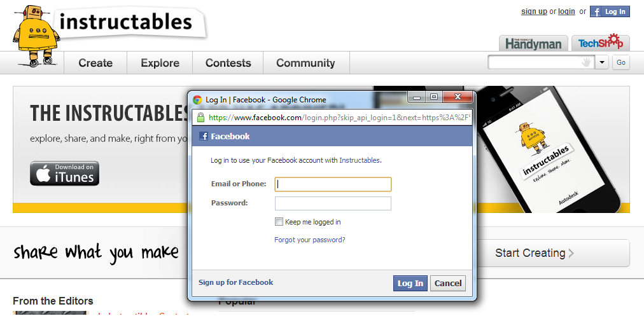
Task: Click the green SSL padlock icon
Action: [200, 118]
